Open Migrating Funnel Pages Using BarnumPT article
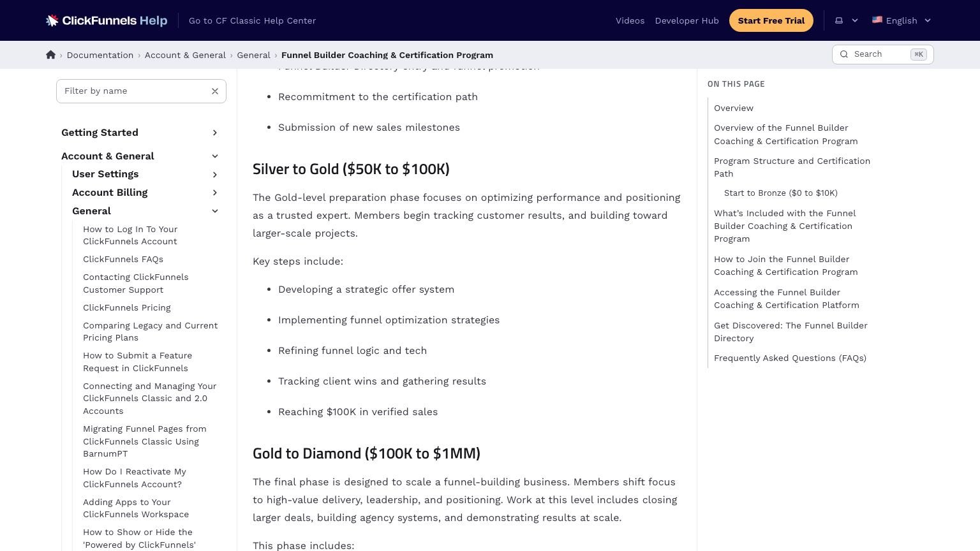 144,441
